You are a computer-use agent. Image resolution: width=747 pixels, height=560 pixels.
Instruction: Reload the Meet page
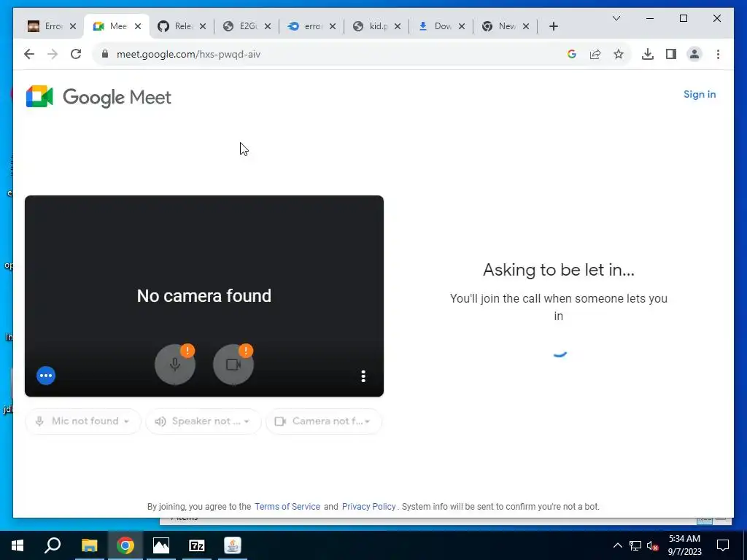76,54
